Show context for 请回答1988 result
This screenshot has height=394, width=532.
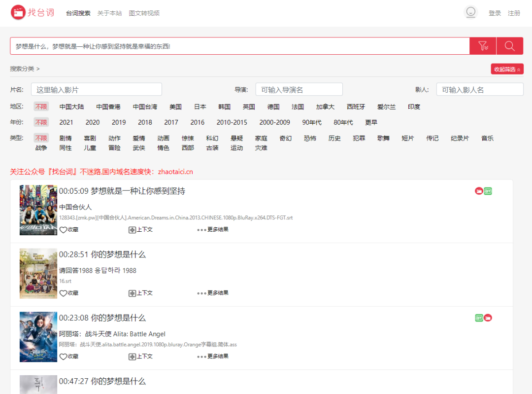click(140, 293)
